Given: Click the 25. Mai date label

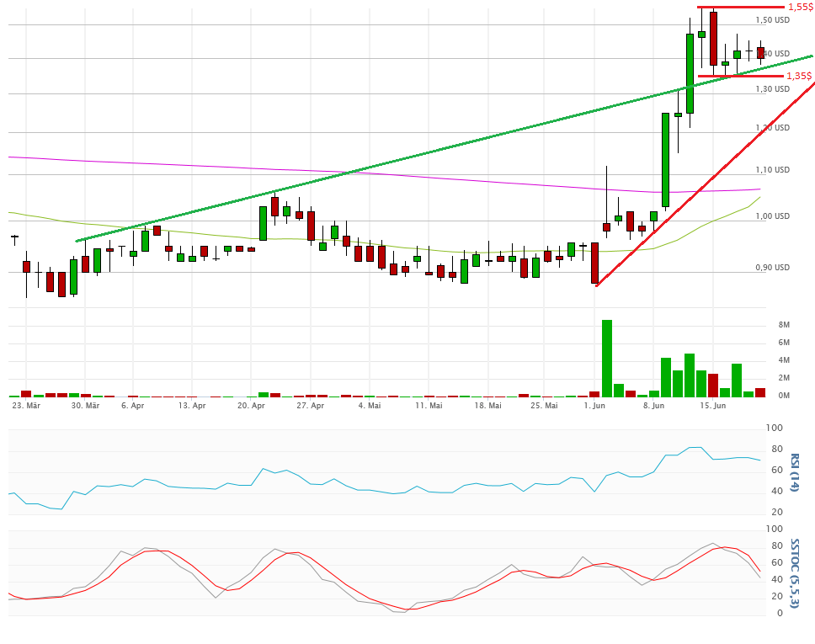Looking at the screenshot, I should pos(545,406).
